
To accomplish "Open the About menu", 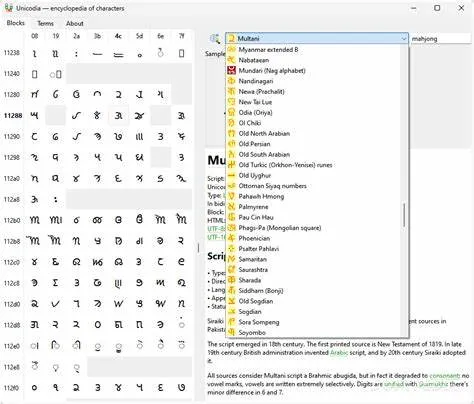I will pyautogui.click(x=75, y=23).
